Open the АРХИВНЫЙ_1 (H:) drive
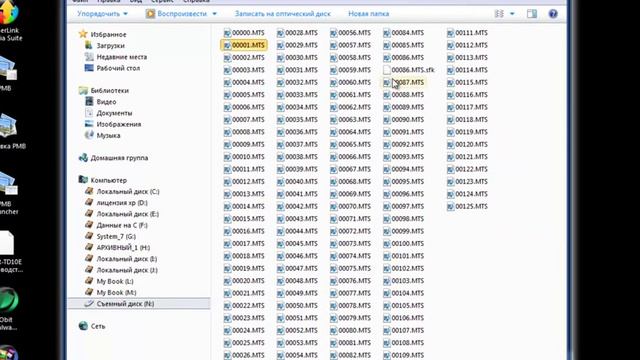The image size is (640, 360). 123,248
